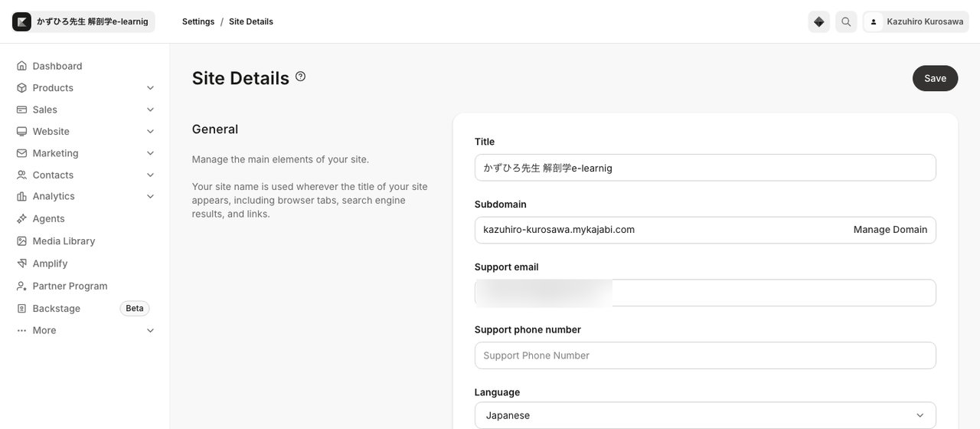Click the Amplify rocket icon

click(21, 264)
